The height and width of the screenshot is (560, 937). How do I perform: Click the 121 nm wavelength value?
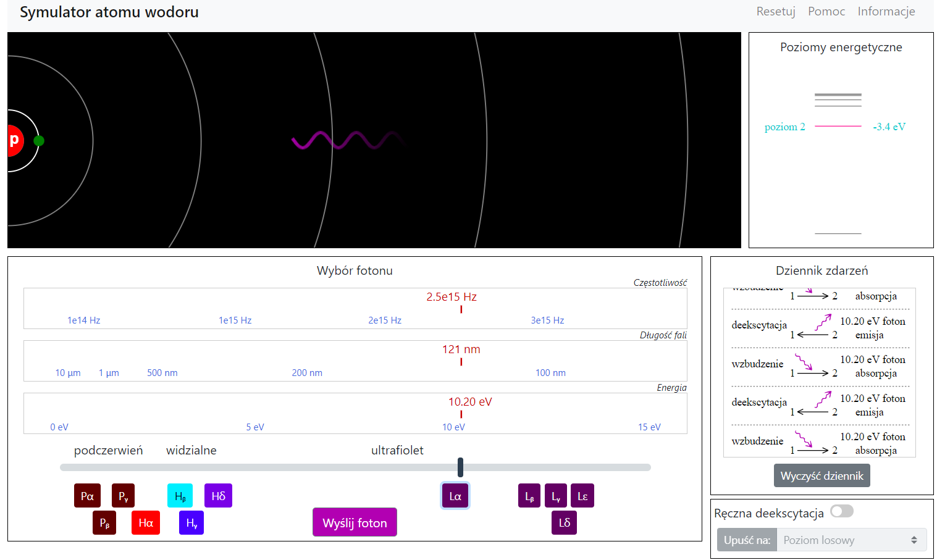[461, 349]
